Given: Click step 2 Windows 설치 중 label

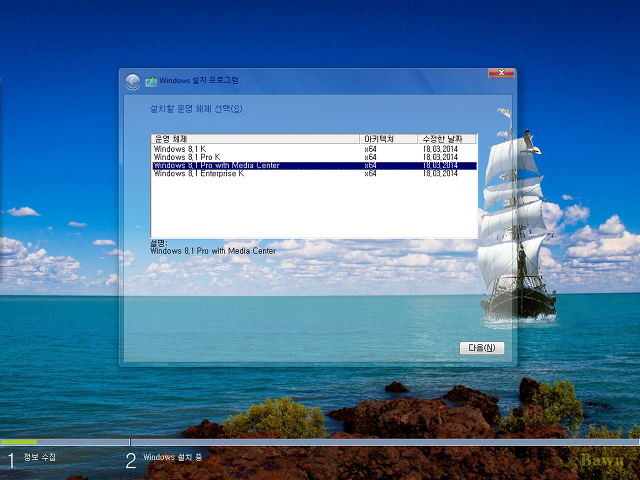Looking at the screenshot, I should pyautogui.click(x=173, y=457).
